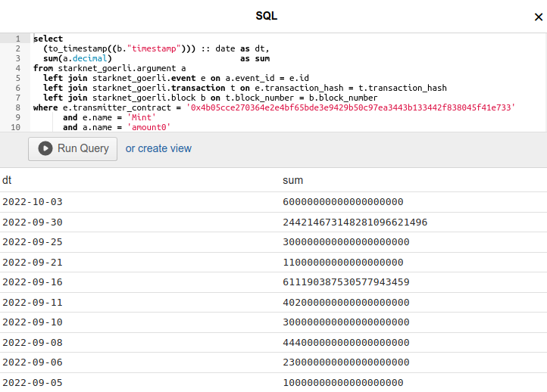
Task: Select the dt column header
Action: (x=7, y=180)
